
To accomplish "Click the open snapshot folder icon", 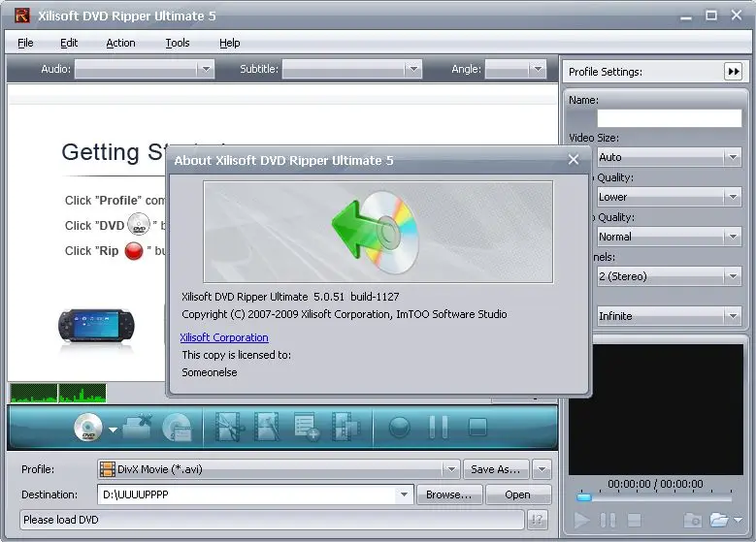I will click(719, 521).
